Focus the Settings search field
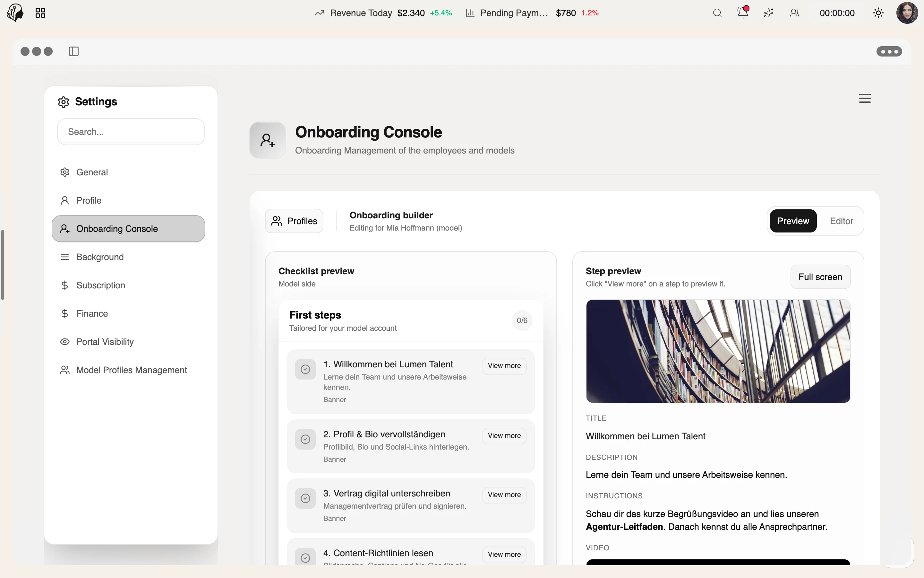This screenshot has width=924, height=578. pos(131,132)
